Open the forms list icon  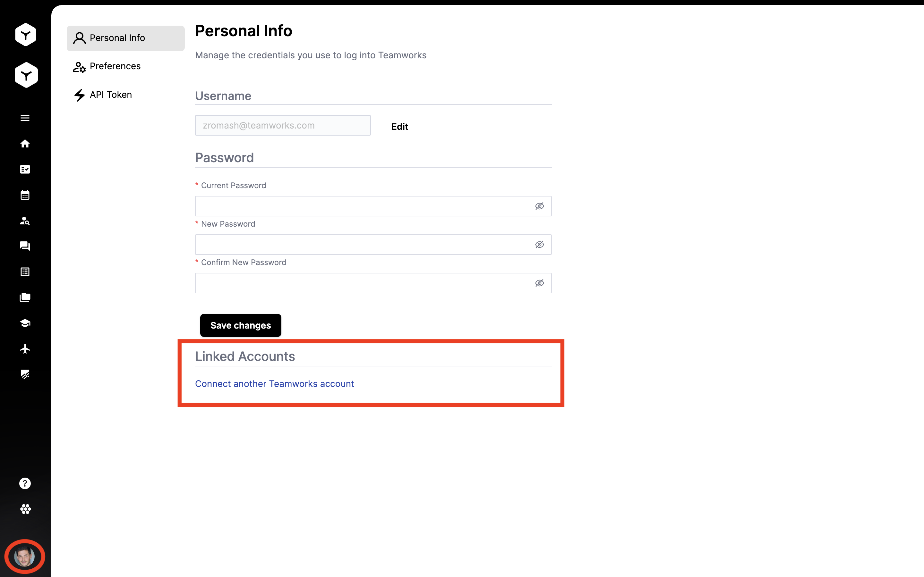click(x=25, y=272)
